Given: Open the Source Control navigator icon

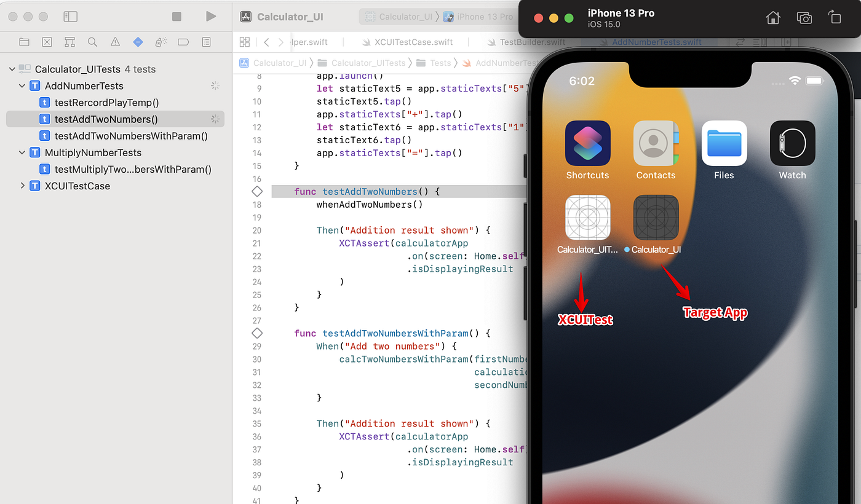Looking at the screenshot, I should point(47,42).
